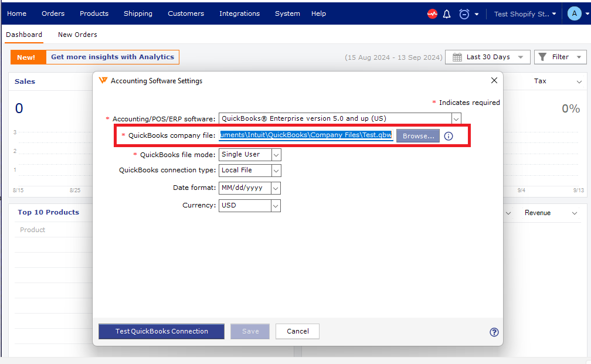
Task: Expand chevron left of Revenue dropdown
Action: (x=508, y=213)
